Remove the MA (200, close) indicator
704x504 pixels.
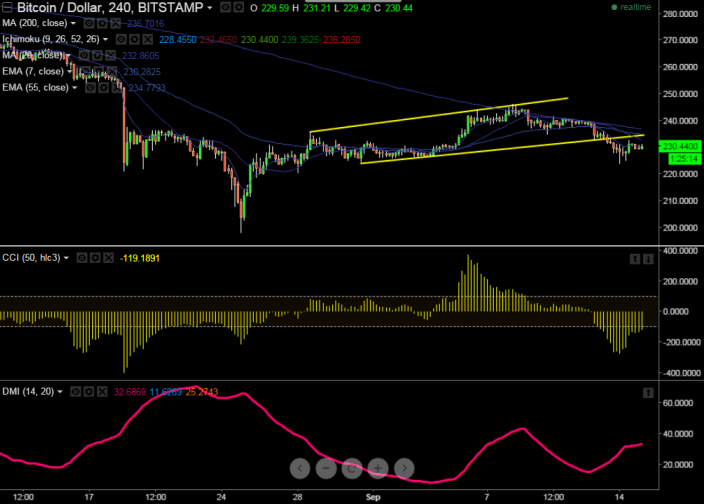[116, 23]
